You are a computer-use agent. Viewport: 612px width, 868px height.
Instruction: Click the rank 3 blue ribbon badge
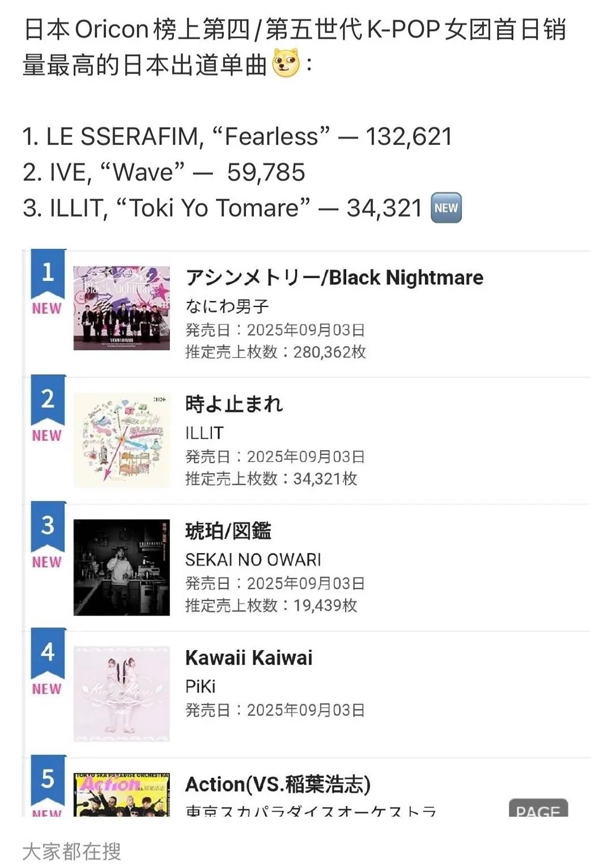click(x=48, y=527)
